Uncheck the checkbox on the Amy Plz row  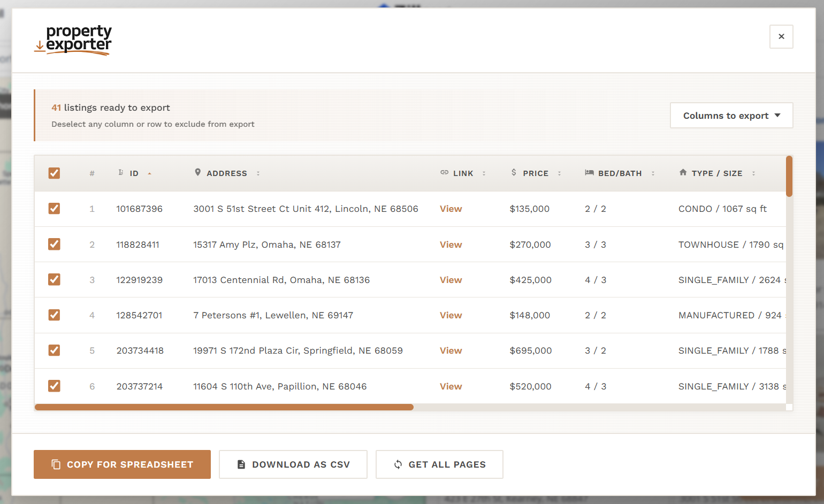[54, 244]
